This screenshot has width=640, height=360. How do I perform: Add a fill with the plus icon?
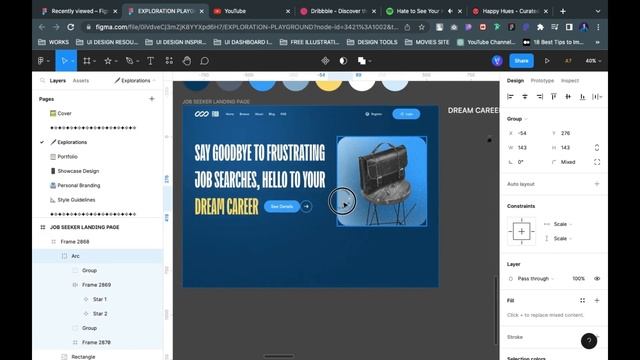pyautogui.click(x=597, y=300)
